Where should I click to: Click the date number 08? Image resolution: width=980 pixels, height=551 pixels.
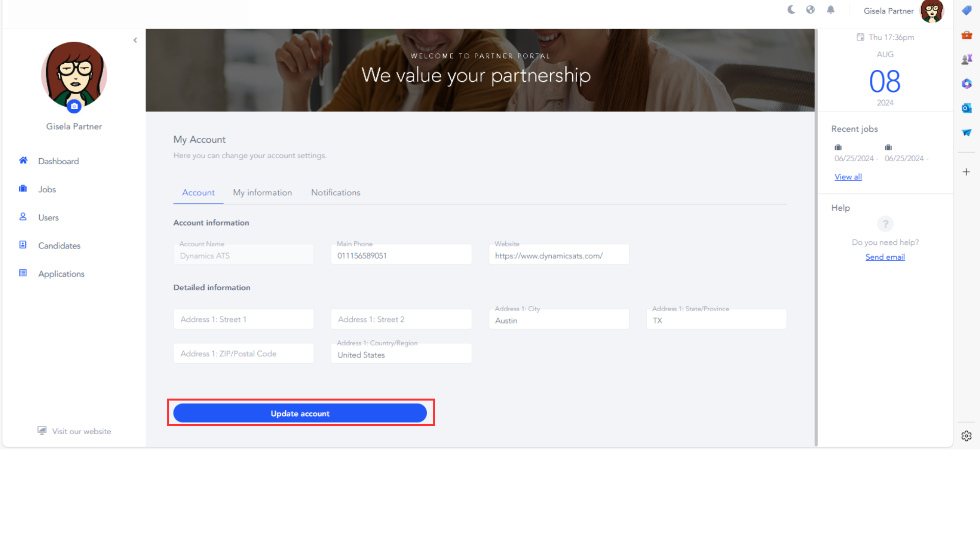(x=885, y=82)
